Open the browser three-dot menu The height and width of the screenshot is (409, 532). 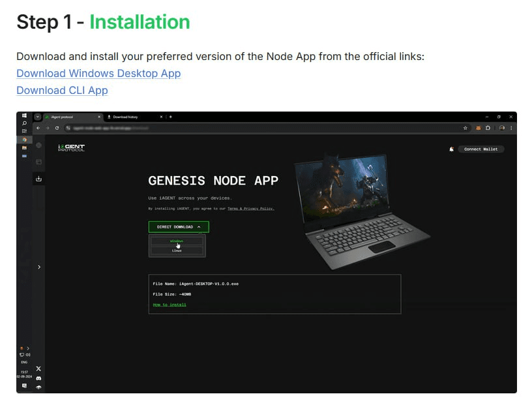coord(511,128)
